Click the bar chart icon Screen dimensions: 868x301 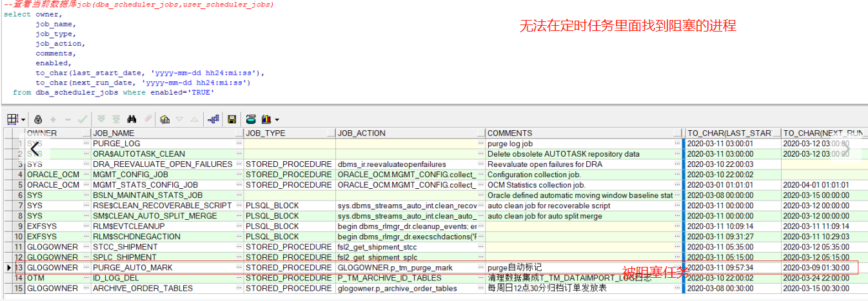(x=267, y=119)
